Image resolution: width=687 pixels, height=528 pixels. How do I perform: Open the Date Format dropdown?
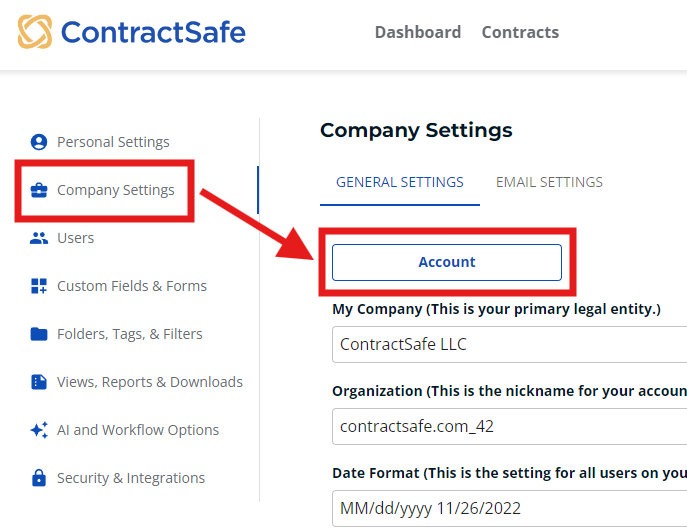click(x=510, y=507)
